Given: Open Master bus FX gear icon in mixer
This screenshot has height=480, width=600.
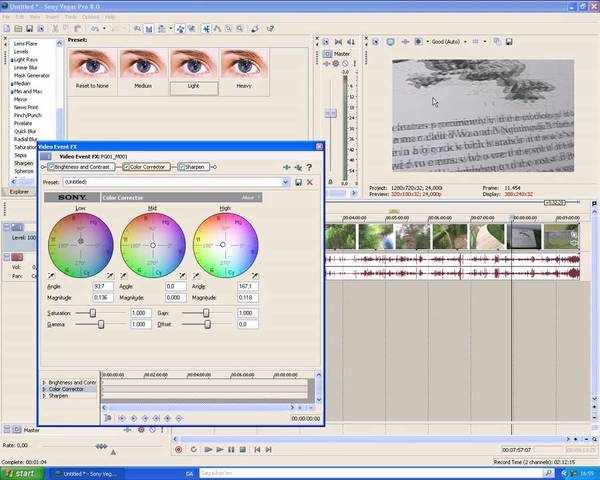Looking at the screenshot, I should (x=336, y=64).
